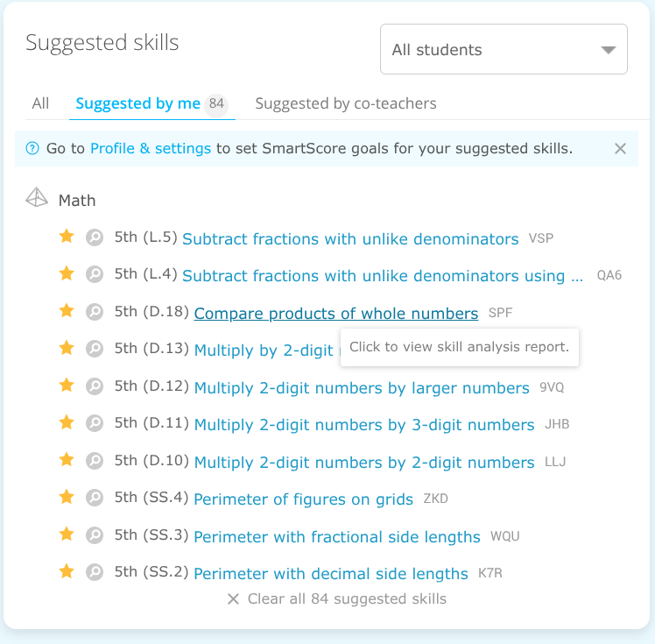Select the Suggested by me tab

tap(137, 103)
